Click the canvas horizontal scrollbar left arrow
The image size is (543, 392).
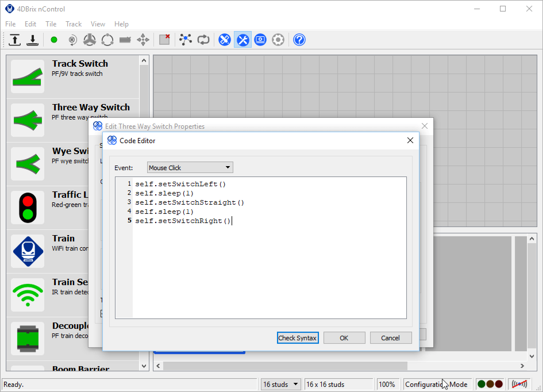tap(158, 366)
